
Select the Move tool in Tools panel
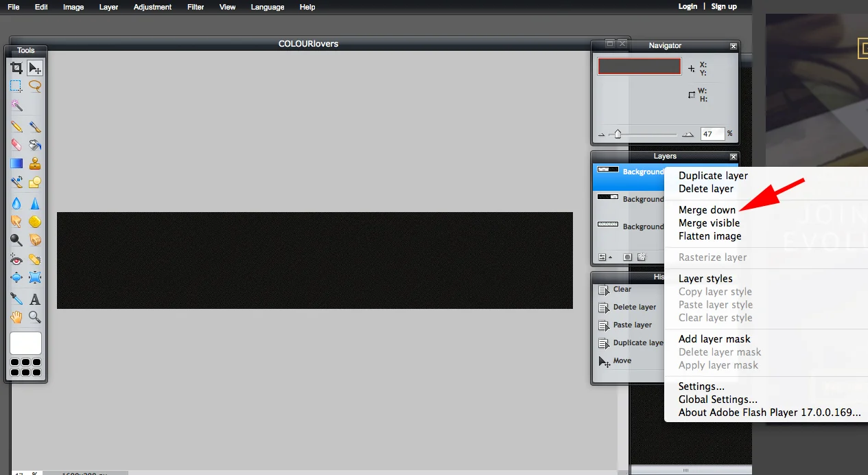click(x=35, y=68)
